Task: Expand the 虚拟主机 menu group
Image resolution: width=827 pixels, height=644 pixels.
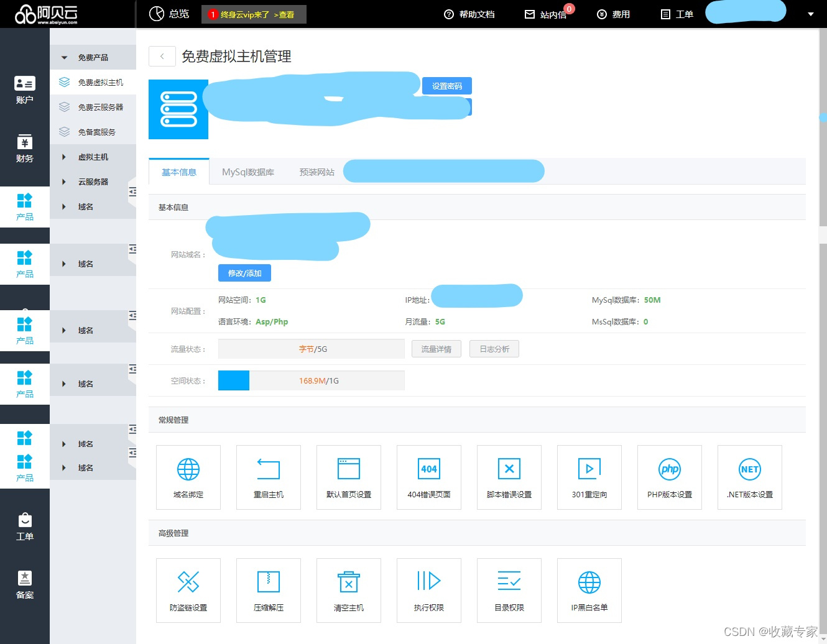Action: click(x=93, y=157)
